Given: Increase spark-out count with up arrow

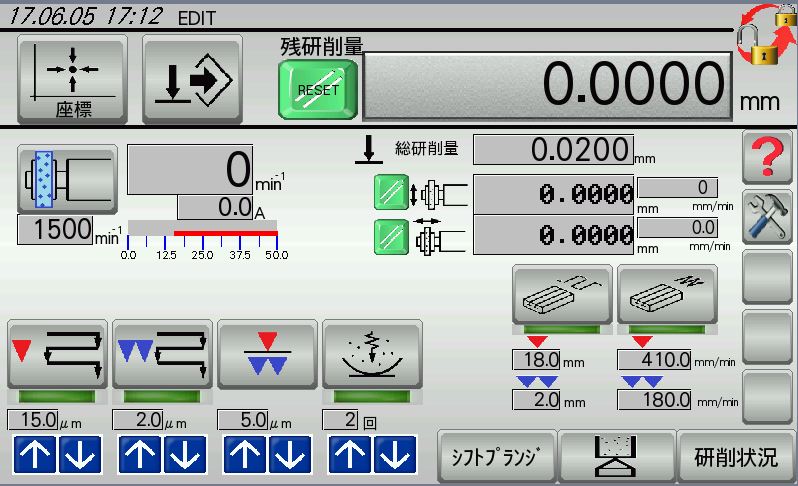Looking at the screenshot, I should (x=350, y=454).
